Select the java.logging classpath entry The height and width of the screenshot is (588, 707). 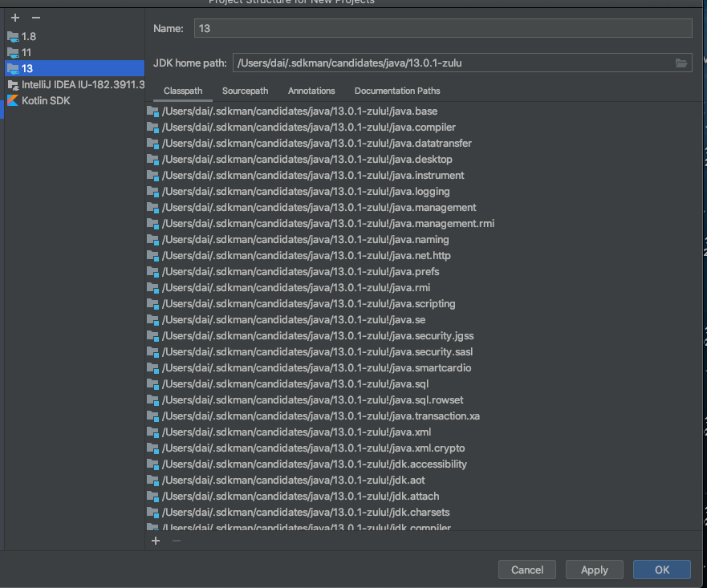coord(424,192)
